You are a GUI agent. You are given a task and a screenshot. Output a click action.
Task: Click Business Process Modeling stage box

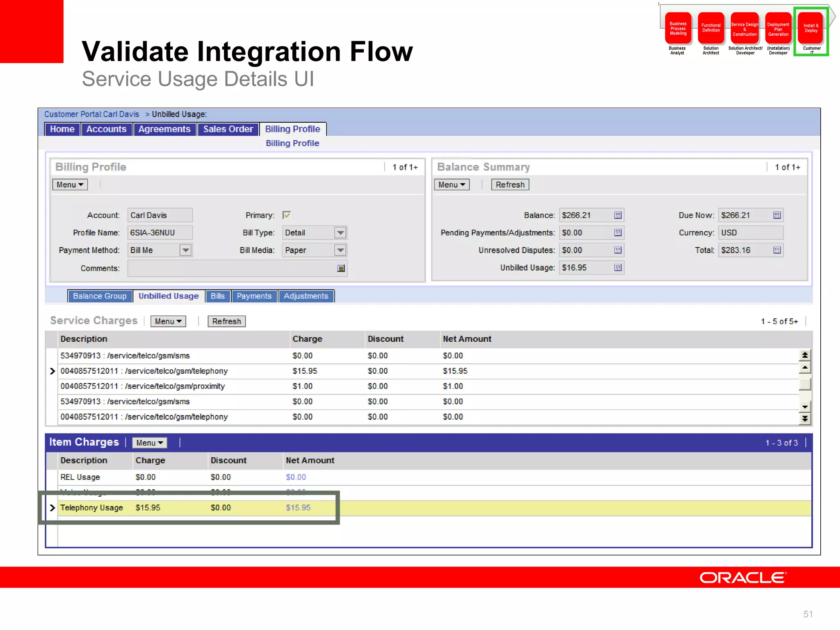click(x=678, y=28)
